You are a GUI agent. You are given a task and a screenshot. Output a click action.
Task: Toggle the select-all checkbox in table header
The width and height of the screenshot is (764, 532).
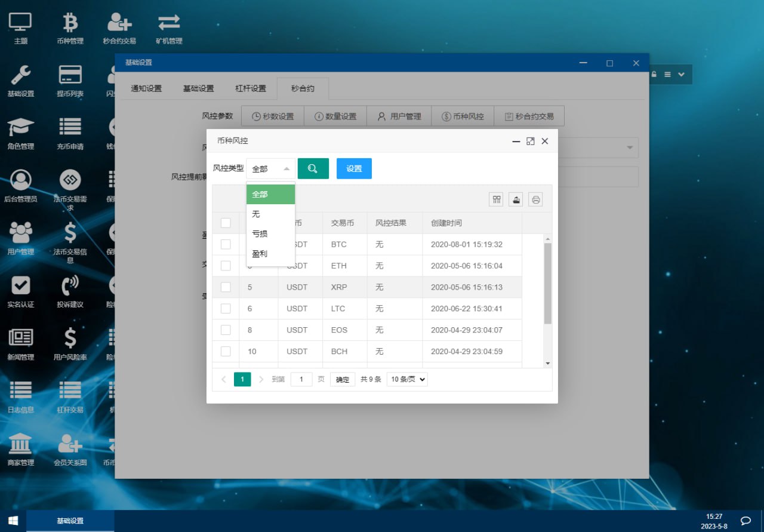(226, 223)
